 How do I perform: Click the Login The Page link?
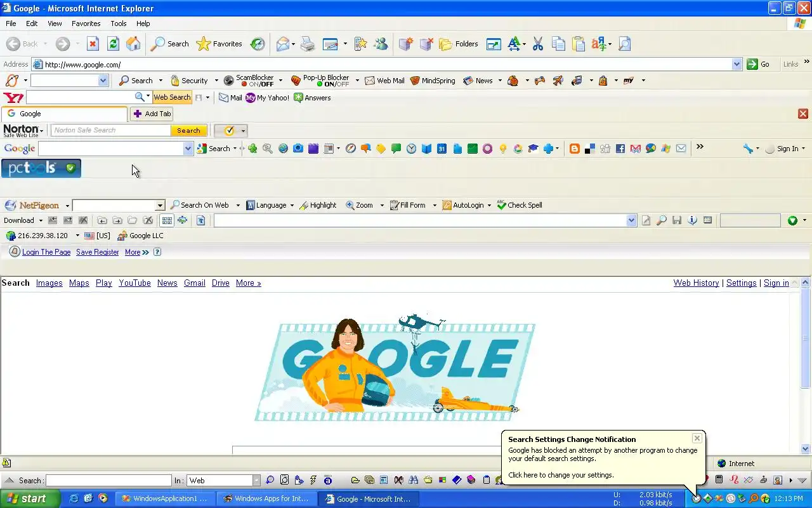46,252
